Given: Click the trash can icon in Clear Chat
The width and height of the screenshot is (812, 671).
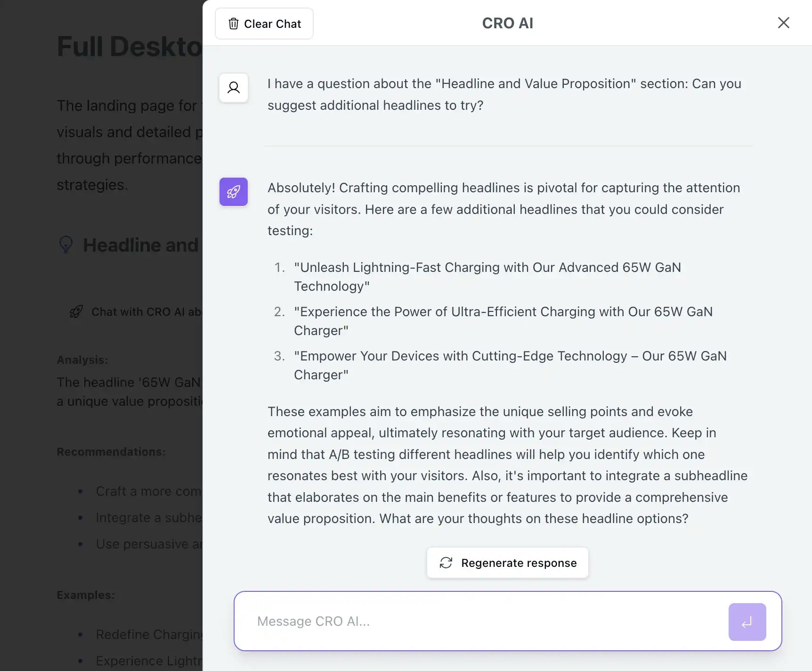Looking at the screenshot, I should (x=234, y=24).
